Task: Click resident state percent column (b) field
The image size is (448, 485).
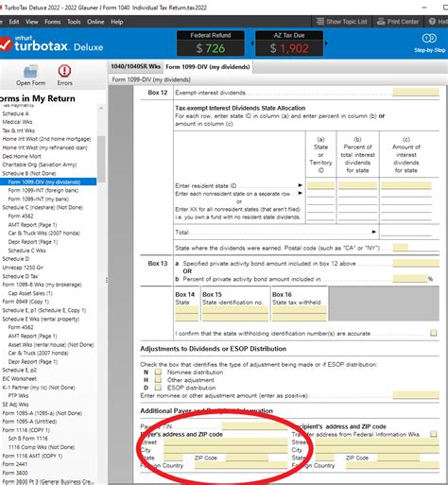Action: click(357, 185)
